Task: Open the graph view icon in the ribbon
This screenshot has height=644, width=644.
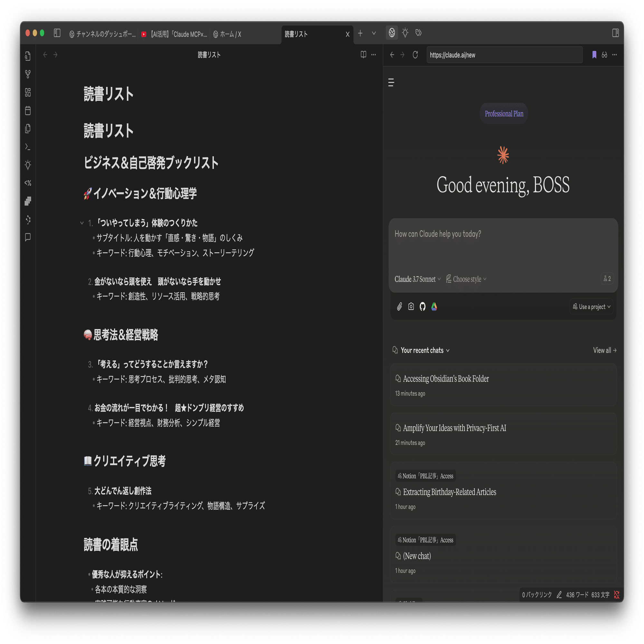Action: click(x=28, y=74)
